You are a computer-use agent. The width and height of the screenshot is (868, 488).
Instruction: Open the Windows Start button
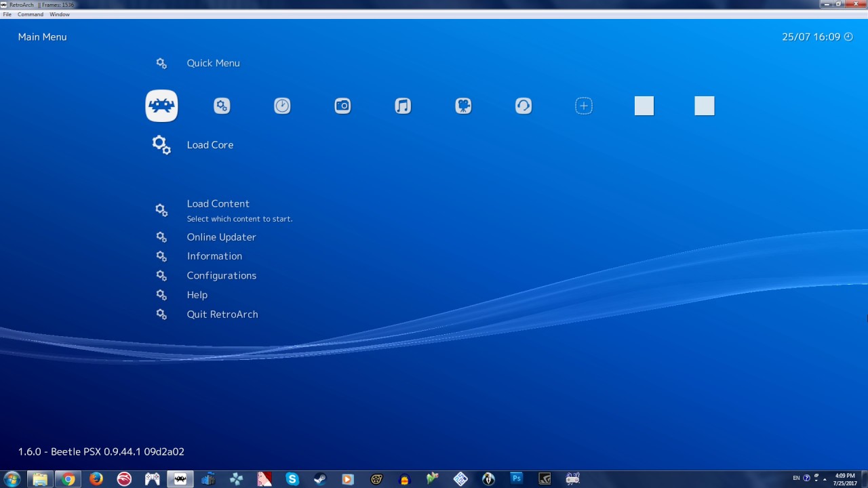[x=12, y=479]
